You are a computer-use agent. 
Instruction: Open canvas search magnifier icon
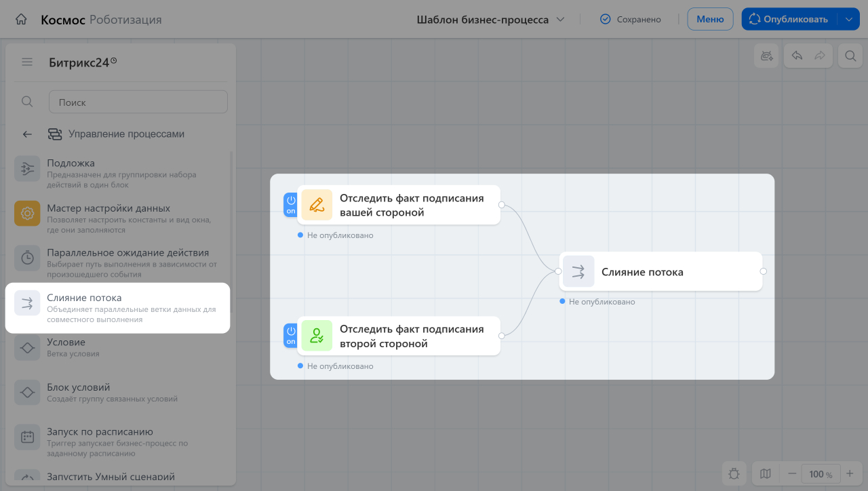coord(850,56)
